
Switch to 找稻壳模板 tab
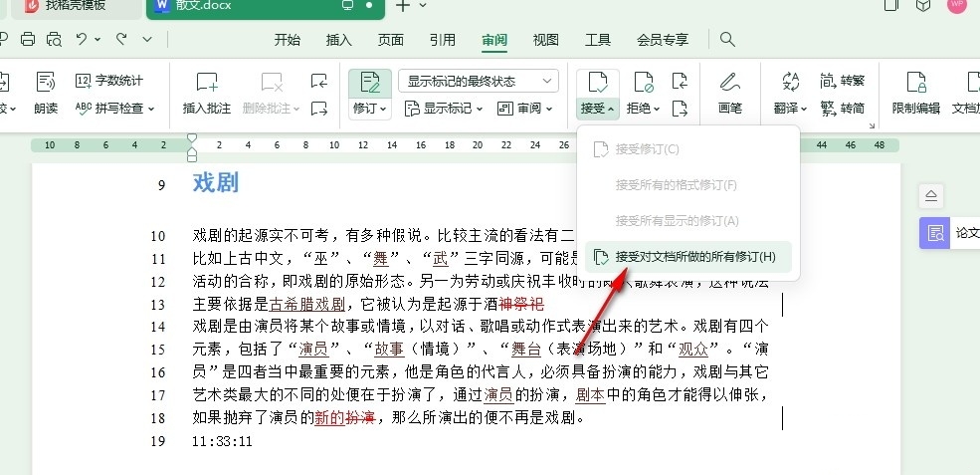pos(76,6)
